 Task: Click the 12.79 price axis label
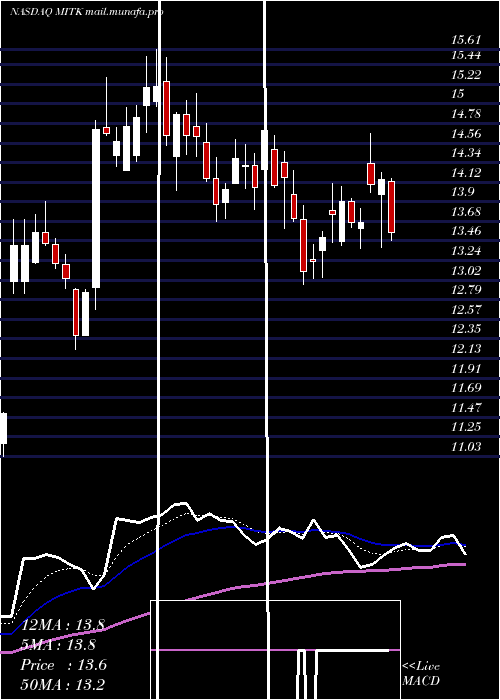[x=466, y=290]
